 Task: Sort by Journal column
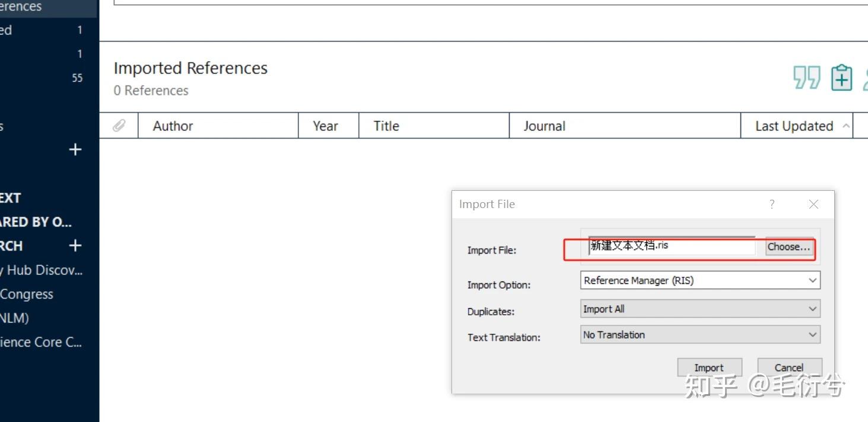[x=625, y=126]
